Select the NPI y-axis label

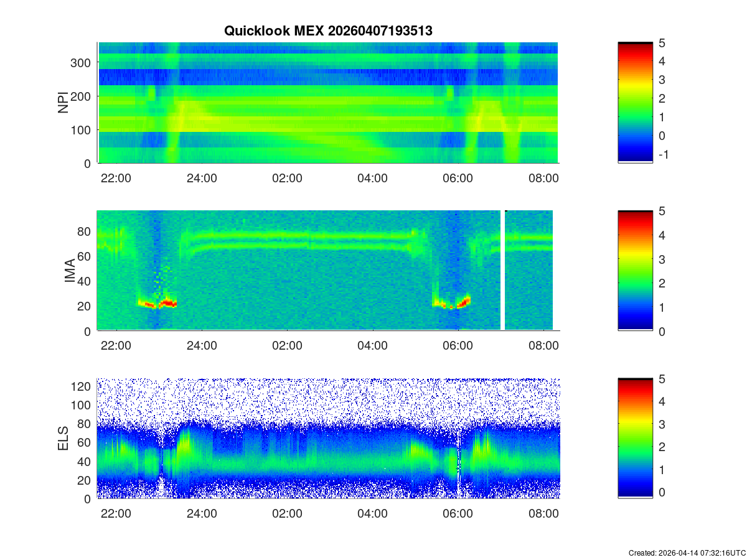click(x=63, y=103)
